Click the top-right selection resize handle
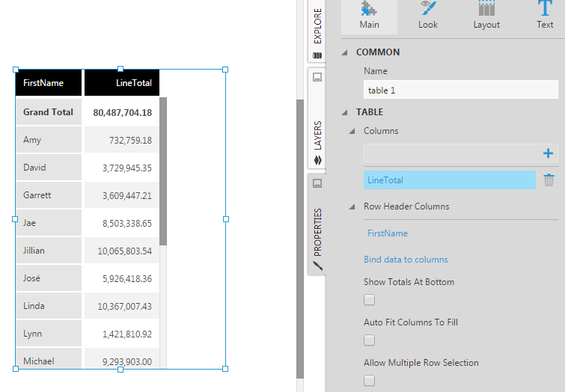 [x=225, y=70]
